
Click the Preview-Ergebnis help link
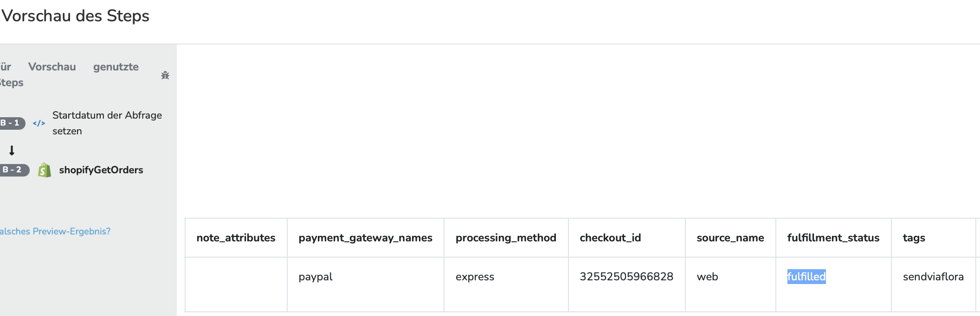55,231
